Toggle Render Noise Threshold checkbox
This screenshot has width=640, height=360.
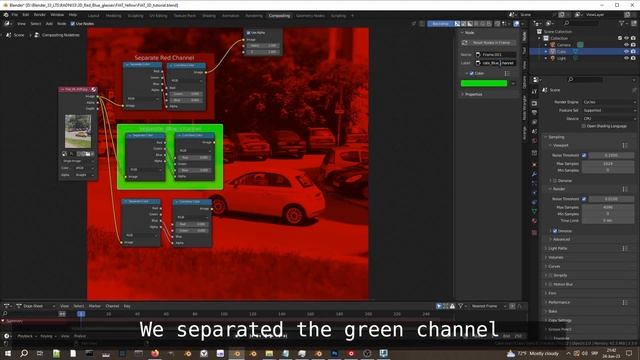tap(584, 199)
